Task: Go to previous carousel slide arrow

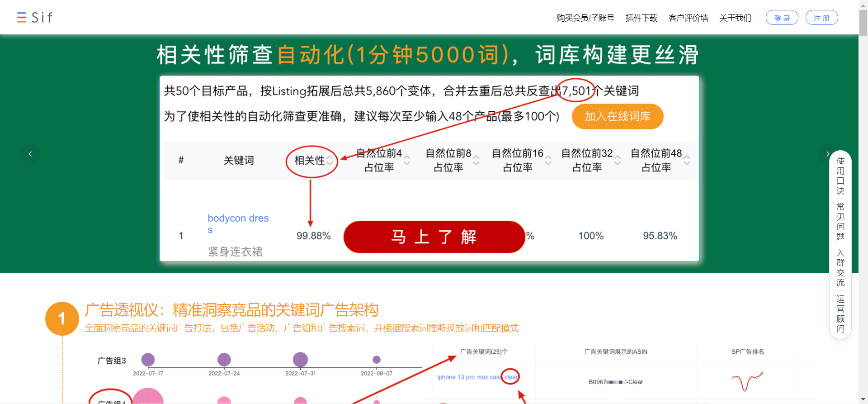Action: tap(30, 154)
